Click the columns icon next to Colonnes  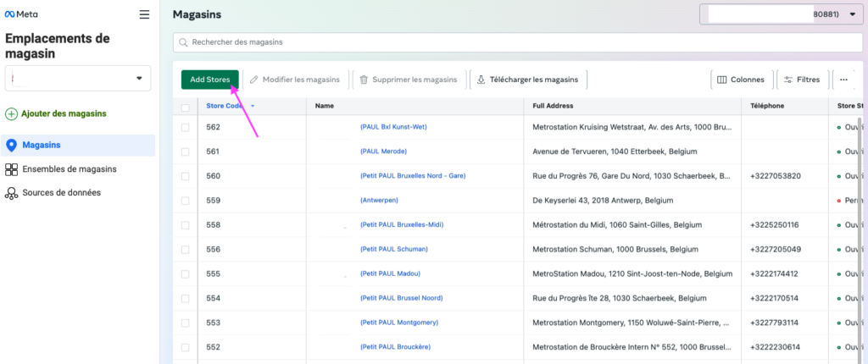click(722, 80)
